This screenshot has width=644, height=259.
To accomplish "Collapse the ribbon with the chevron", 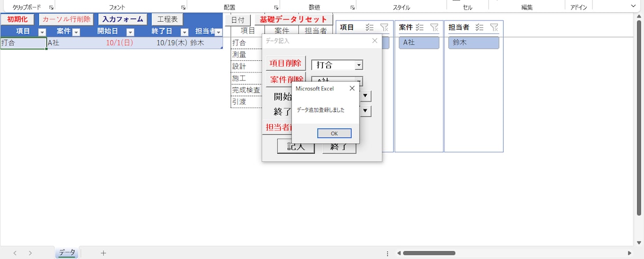I will 633,6.
